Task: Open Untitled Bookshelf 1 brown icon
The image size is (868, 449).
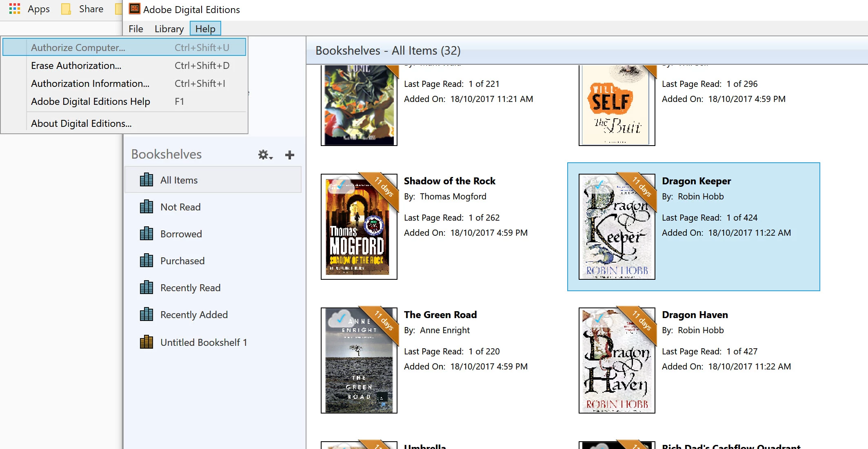Action: (147, 342)
